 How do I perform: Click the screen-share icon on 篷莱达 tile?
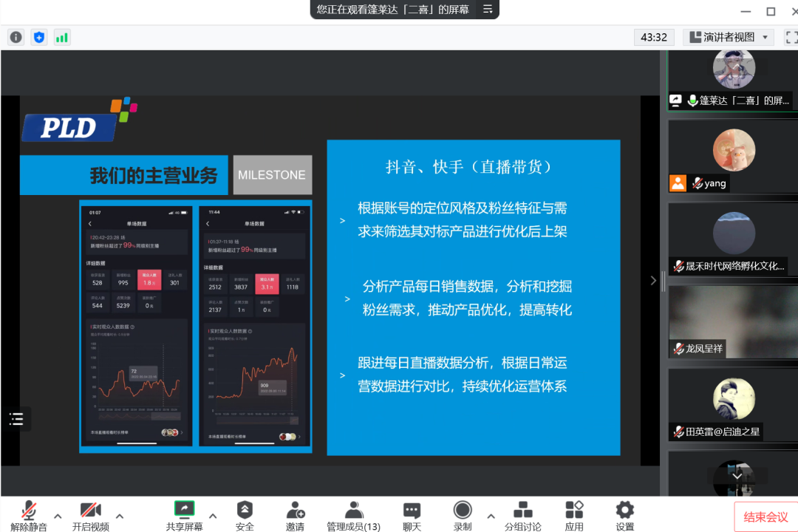tap(675, 100)
